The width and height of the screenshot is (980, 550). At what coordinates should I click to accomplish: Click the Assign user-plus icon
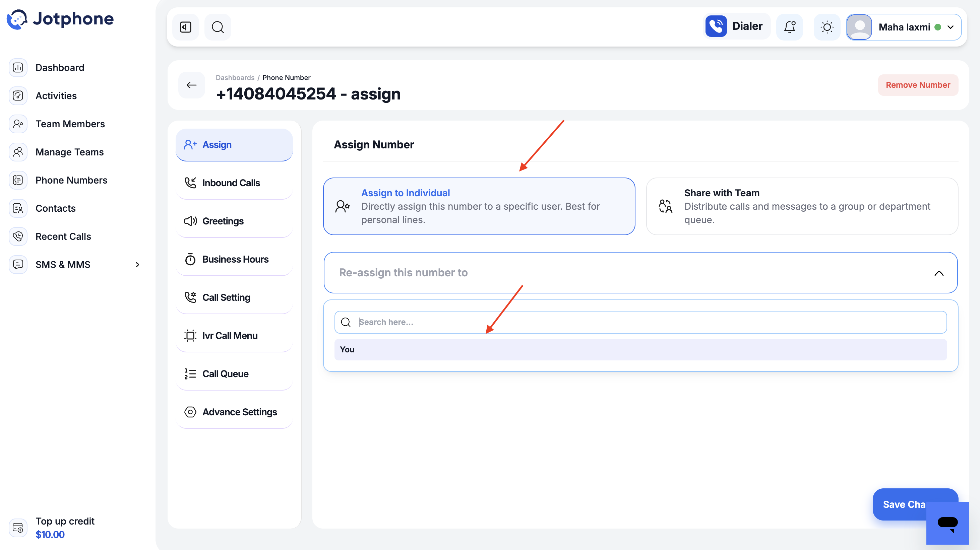point(190,145)
